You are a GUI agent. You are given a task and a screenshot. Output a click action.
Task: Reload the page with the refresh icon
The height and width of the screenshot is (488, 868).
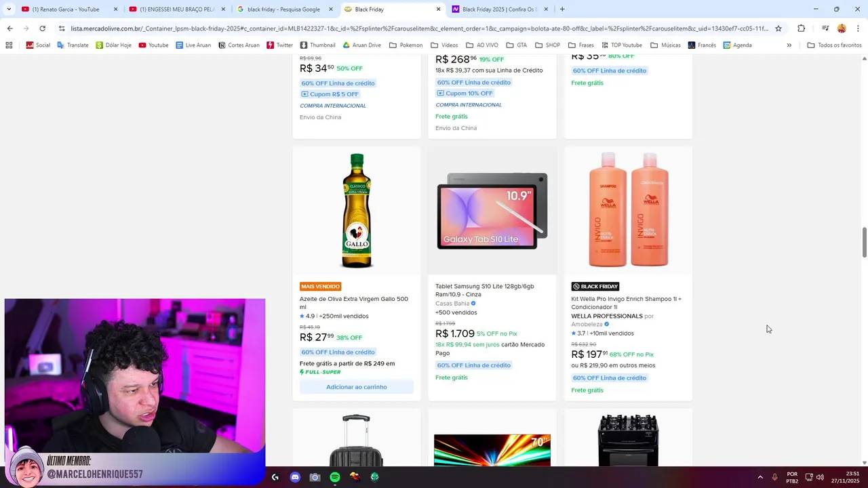point(42,28)
